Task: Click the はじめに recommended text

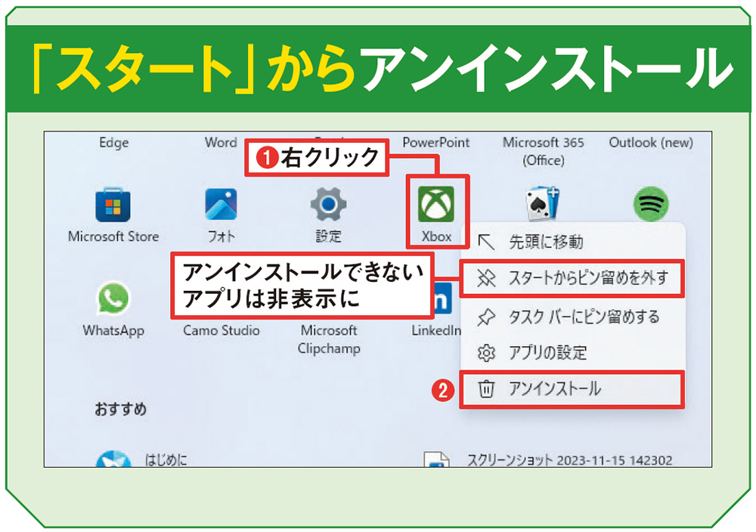Action: pyautogui.click(x=166, y=460)
